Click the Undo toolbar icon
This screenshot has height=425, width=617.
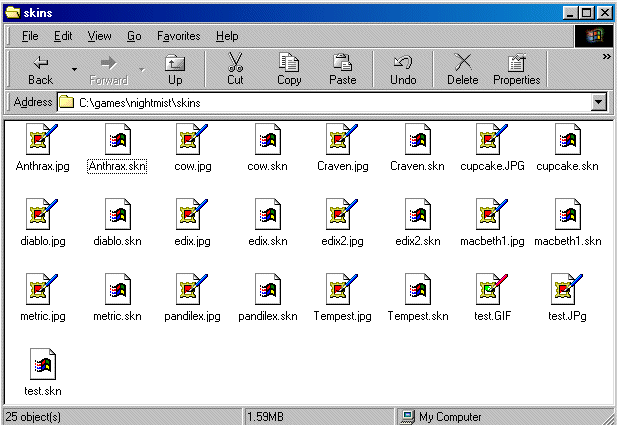[x=403, y=69]
